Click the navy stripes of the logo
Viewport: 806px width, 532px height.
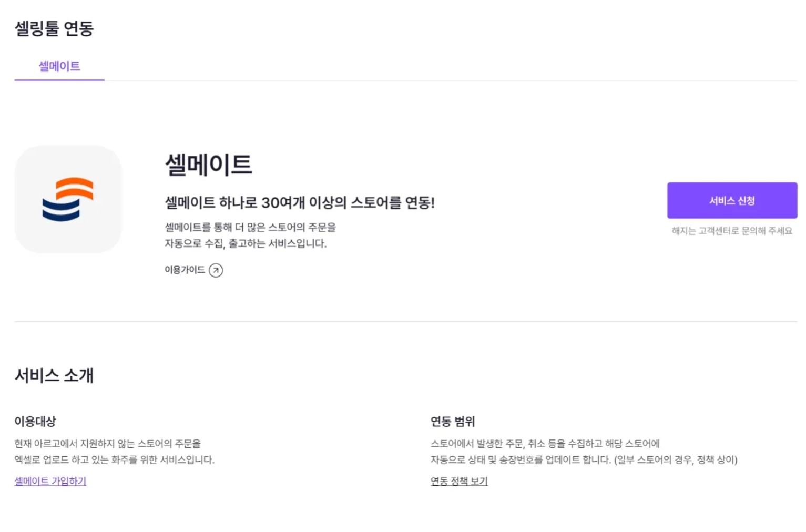pos(61,209)
